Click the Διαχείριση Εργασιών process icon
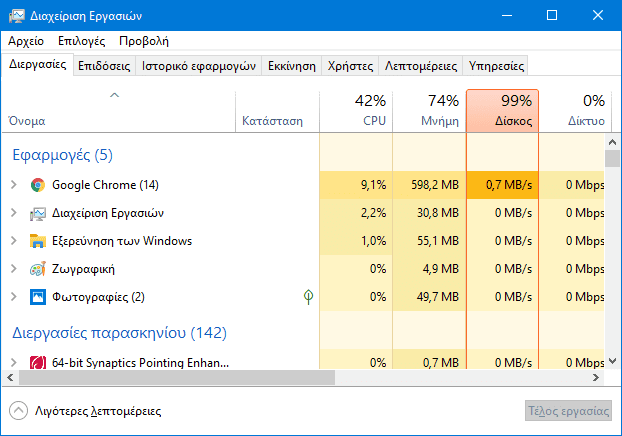622x436 pixels. [x=38, y=213]
